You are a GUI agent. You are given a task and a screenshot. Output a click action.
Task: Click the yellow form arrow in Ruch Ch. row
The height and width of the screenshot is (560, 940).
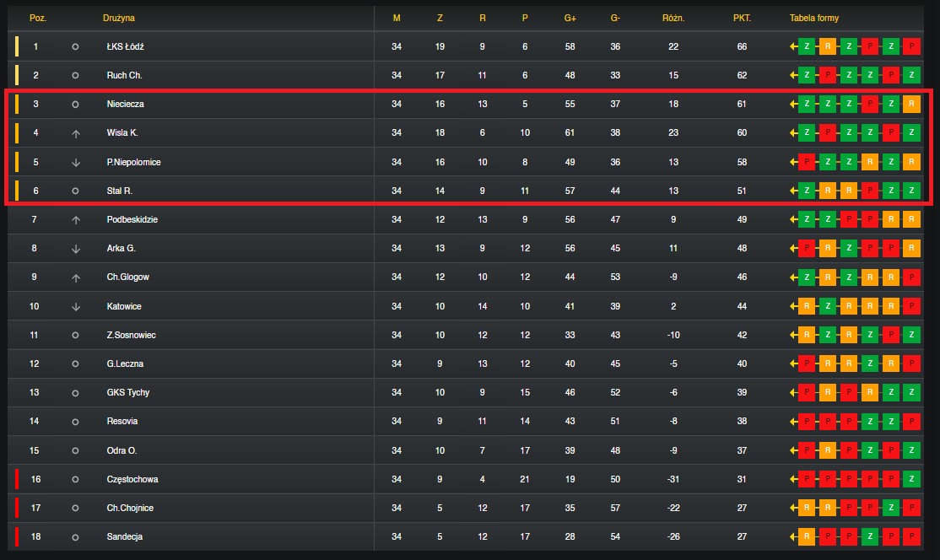(793, 75)
